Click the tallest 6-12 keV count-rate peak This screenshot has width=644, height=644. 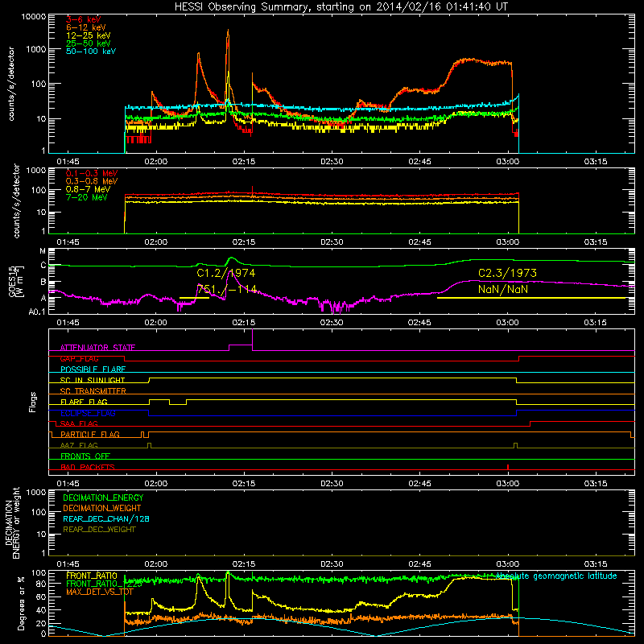pos(228,31)
